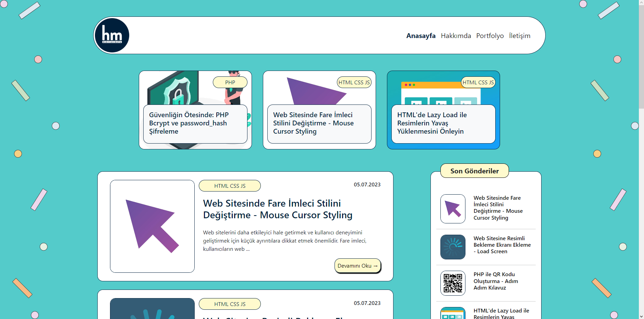The height and width of the screenshot is (319, 644).
Task: Click the HTML CSS JS tag on the Lazy Load card
Action: click(478, 82)
